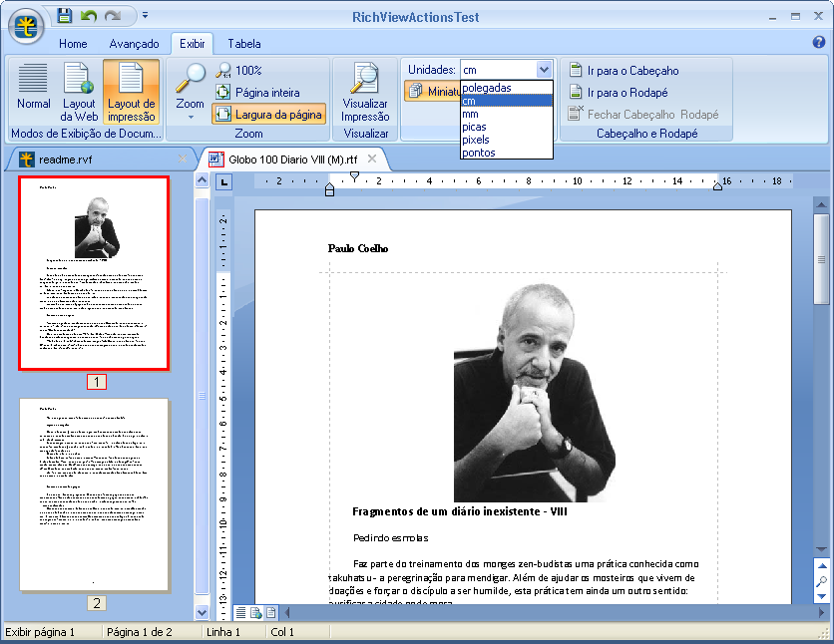Click the round application menu button

(26, 25)
